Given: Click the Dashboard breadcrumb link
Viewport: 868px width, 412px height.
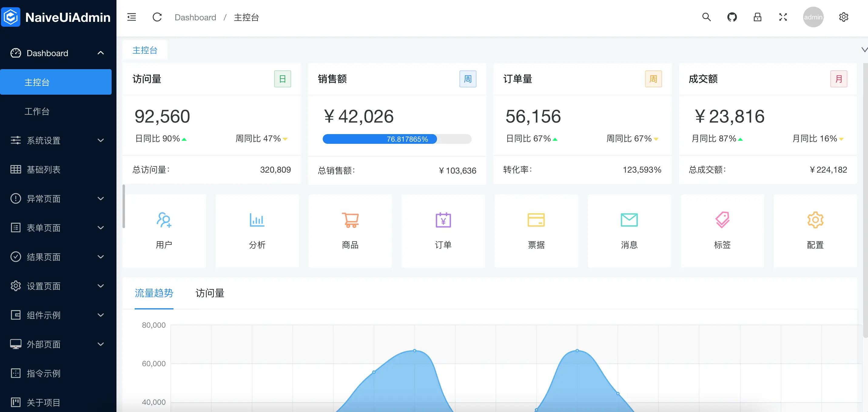Looking at the screenshot, I should click(x=195, y=17).
